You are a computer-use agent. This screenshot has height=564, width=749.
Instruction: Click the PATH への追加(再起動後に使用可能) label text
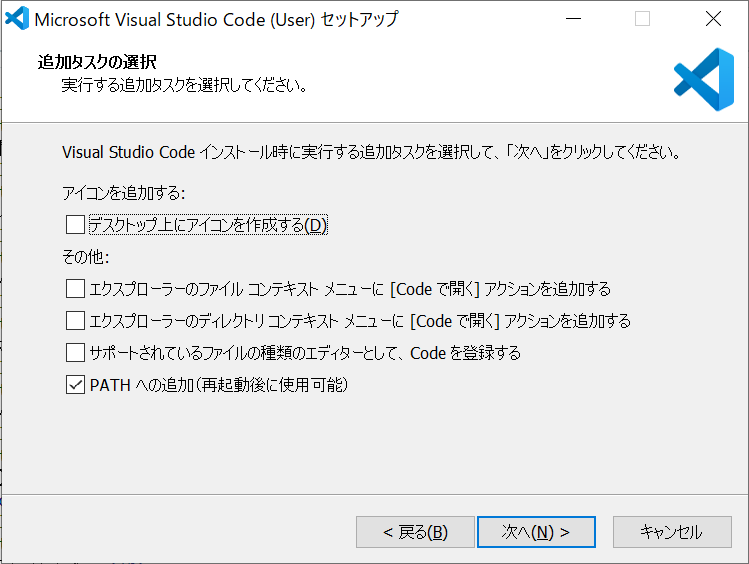point(219,384)
